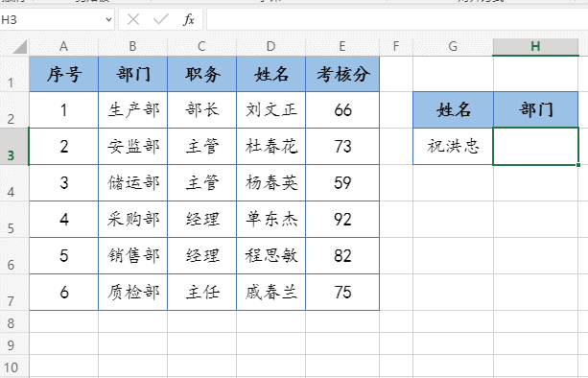Image resolution: width=588 pixels, height=378 pixels.
Task: Select row 3 header
Action: 14,146
